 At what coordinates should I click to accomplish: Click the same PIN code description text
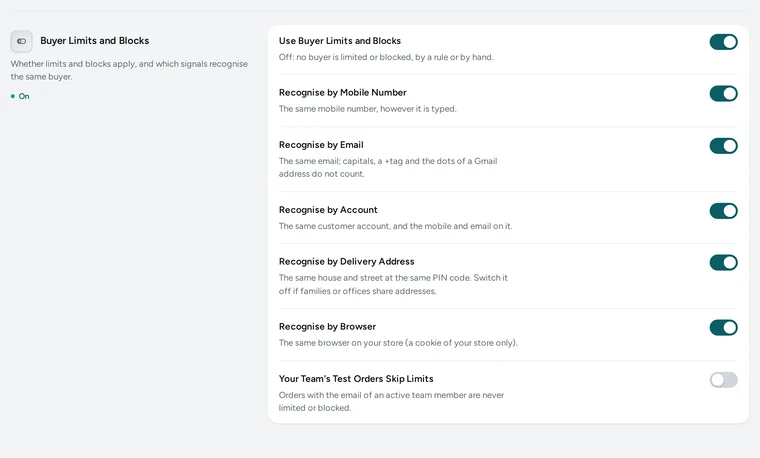point(393,284)
